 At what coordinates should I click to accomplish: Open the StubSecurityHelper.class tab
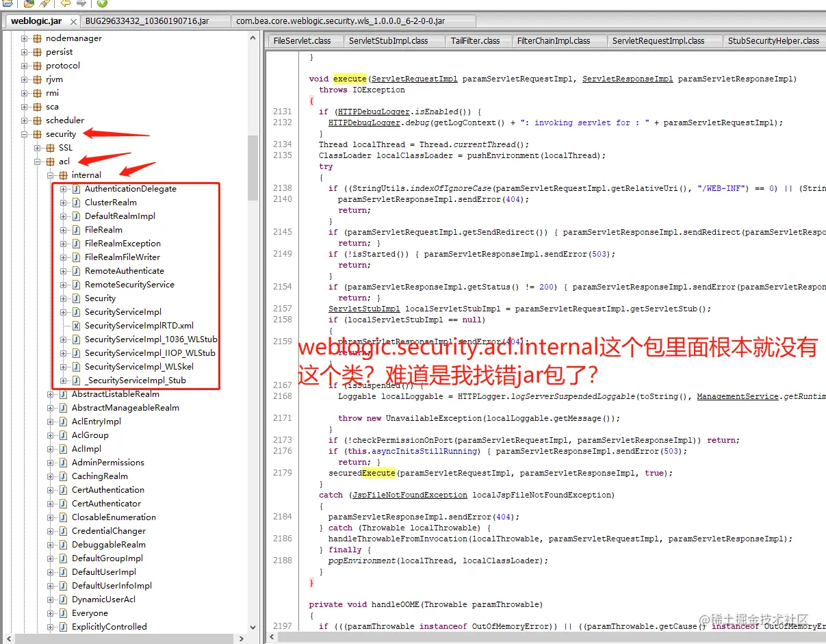click(773, 41)
